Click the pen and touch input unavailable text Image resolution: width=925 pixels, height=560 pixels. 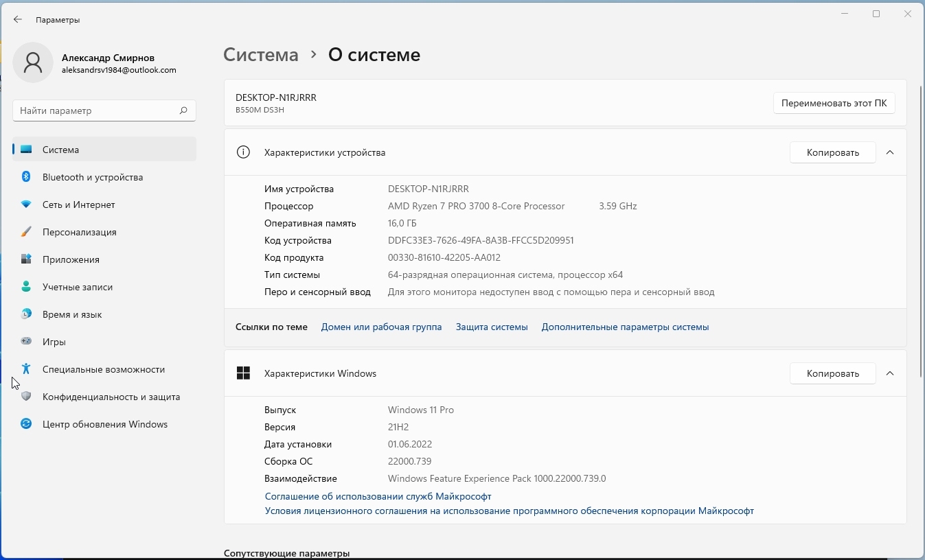pos(551,292)
